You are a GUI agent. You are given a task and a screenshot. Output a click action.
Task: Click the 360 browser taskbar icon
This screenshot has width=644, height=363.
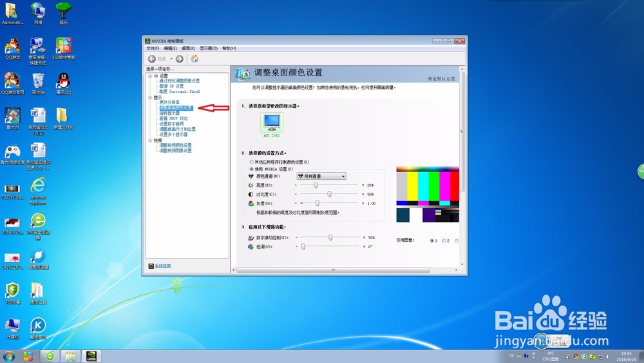pyautogui.click(x=50, y=356)
